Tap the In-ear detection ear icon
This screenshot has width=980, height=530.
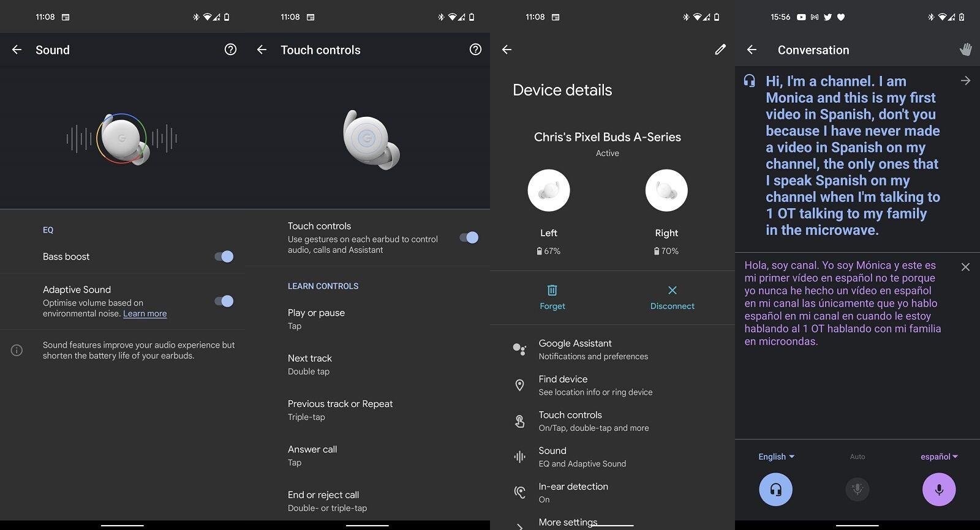coord(519,492)
